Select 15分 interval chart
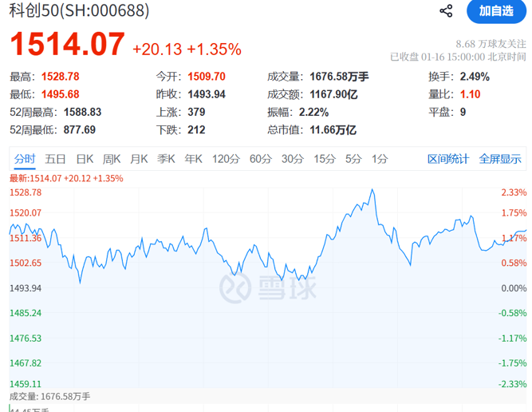 tap(325, 159)
